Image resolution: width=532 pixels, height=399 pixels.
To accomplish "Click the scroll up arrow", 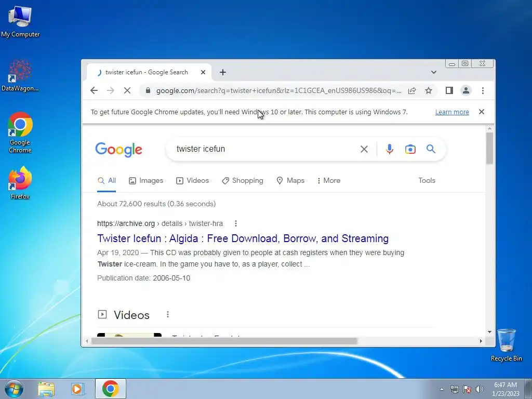I will (489, 129).
